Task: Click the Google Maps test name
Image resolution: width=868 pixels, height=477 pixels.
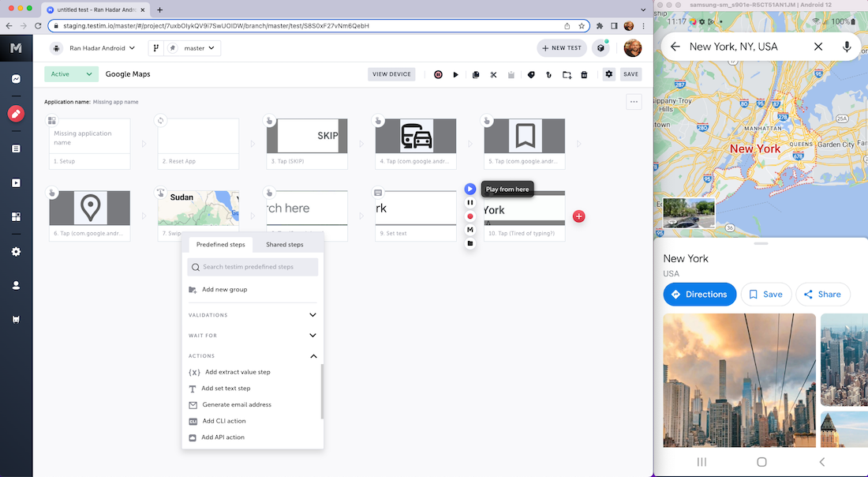Action: [x=128, y=74]
